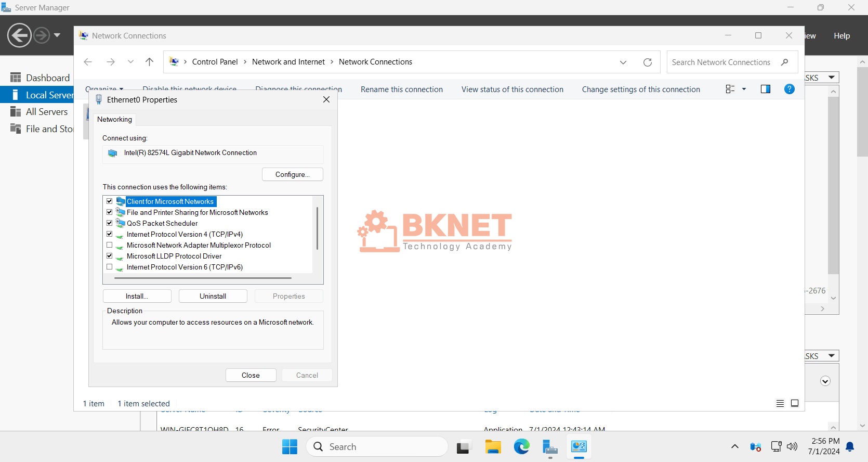
Task: Go back in Network Connections window
Action: click(x=88, y=62)
